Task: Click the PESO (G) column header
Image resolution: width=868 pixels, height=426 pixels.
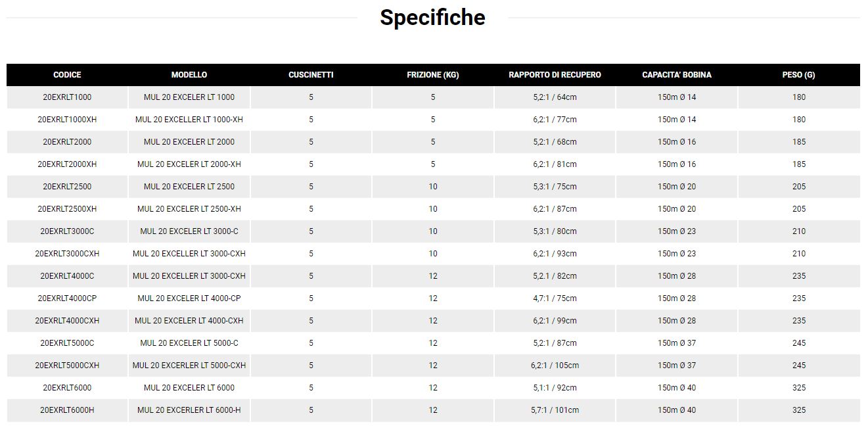Action: [798, 75]
